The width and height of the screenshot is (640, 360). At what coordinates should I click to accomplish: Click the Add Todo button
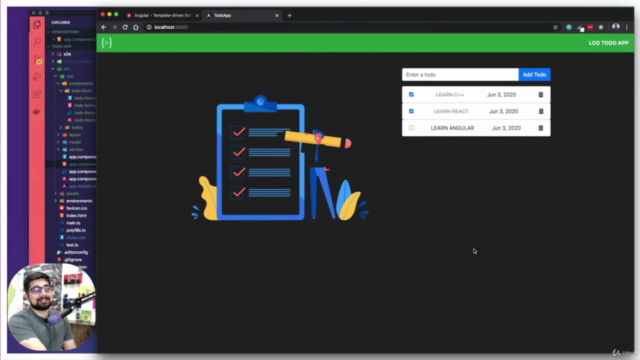(x=534, y=75)
